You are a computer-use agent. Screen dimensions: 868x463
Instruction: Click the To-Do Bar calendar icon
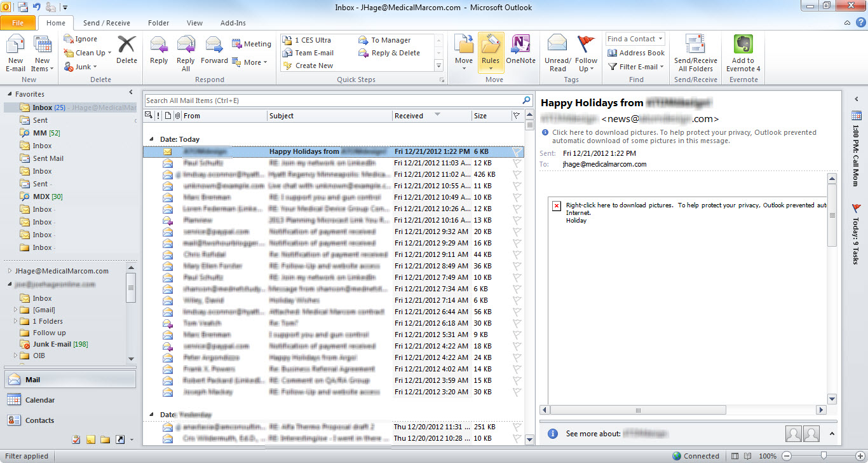(856, 116)
